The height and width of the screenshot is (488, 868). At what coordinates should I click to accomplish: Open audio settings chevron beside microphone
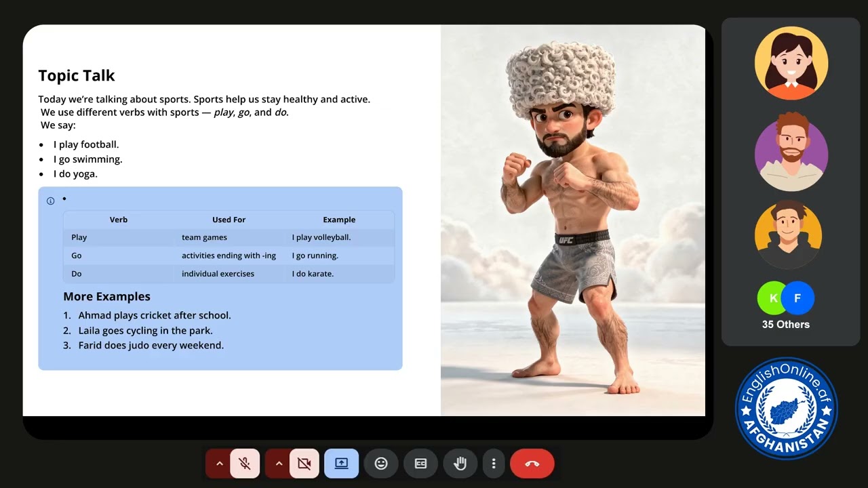[219, 464]
